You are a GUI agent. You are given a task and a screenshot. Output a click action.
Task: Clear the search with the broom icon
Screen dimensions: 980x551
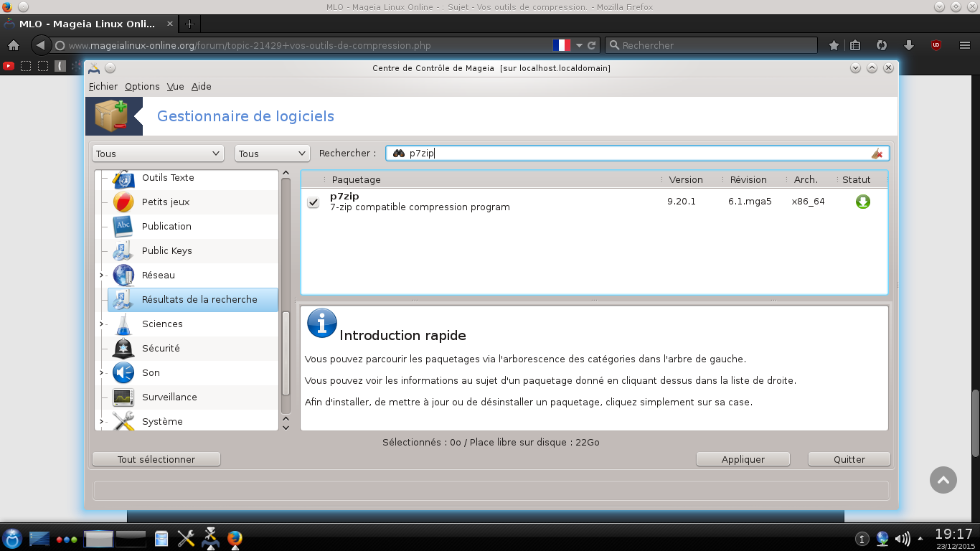(877, 154)
